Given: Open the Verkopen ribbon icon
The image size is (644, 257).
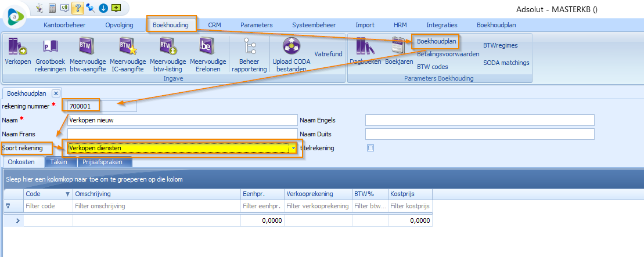Looking at the screenshot, I should [17, 52].
